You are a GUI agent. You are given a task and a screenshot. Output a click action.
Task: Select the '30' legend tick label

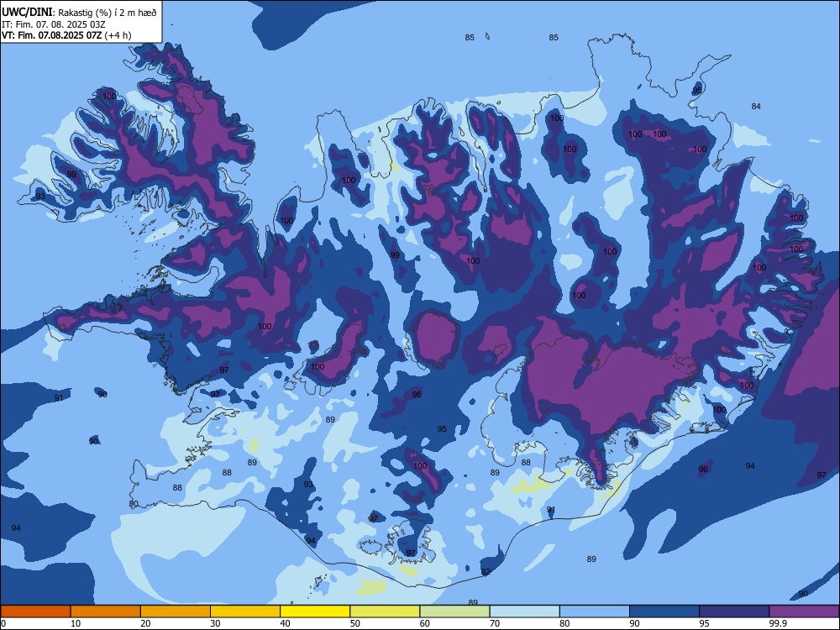[x=215, y=623]
